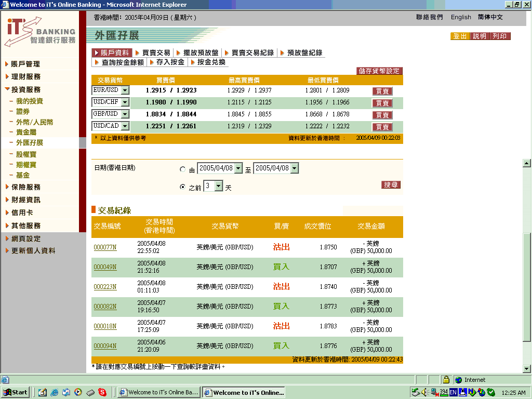Click the EN language indicator in tray

tap(454, 392)
